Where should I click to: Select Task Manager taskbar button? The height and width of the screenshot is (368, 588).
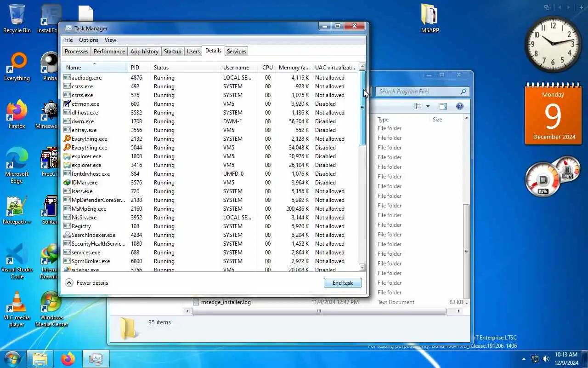96,359
